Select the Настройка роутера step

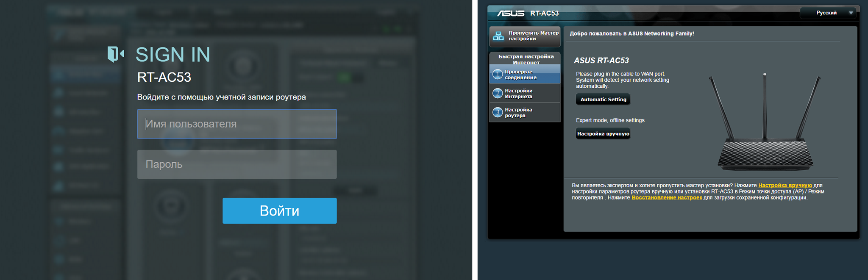click(525, 113)
